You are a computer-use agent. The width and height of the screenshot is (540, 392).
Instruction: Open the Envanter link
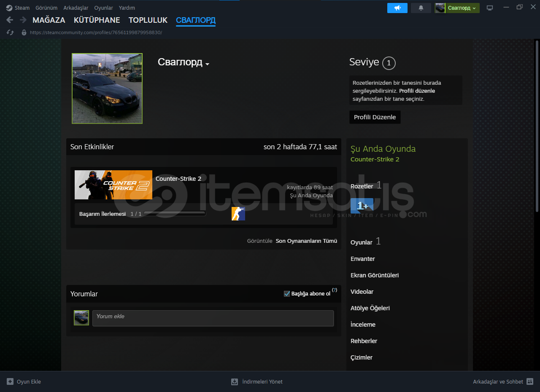tap(363, 259)
